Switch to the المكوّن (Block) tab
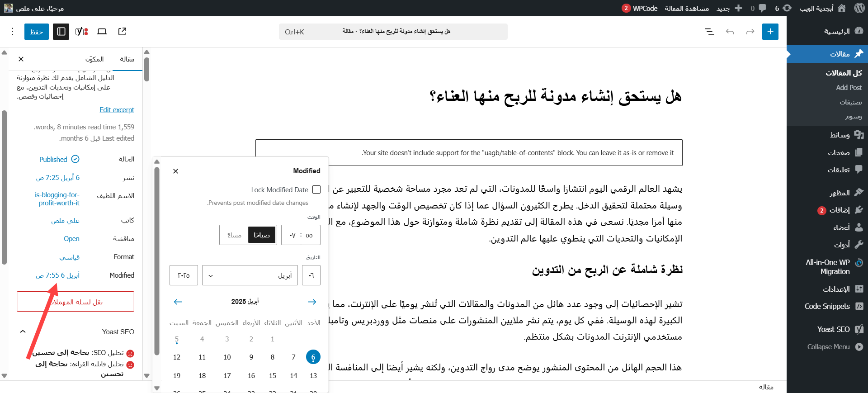 (x=94, y=59)
